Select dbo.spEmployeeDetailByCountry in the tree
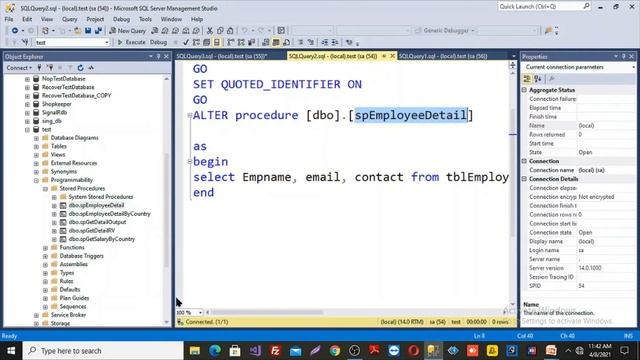Image resolution: width=640 pixels, height=360 pixels. 109,213
